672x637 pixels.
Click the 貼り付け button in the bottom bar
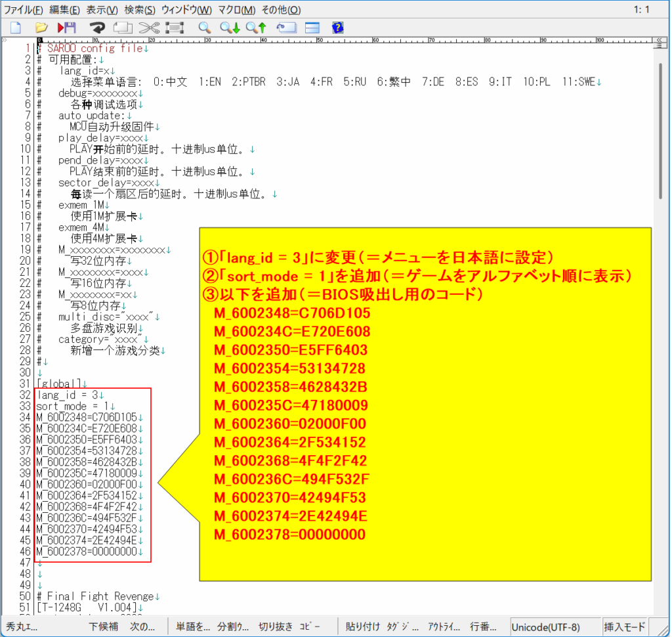click(x=361, y=626)
